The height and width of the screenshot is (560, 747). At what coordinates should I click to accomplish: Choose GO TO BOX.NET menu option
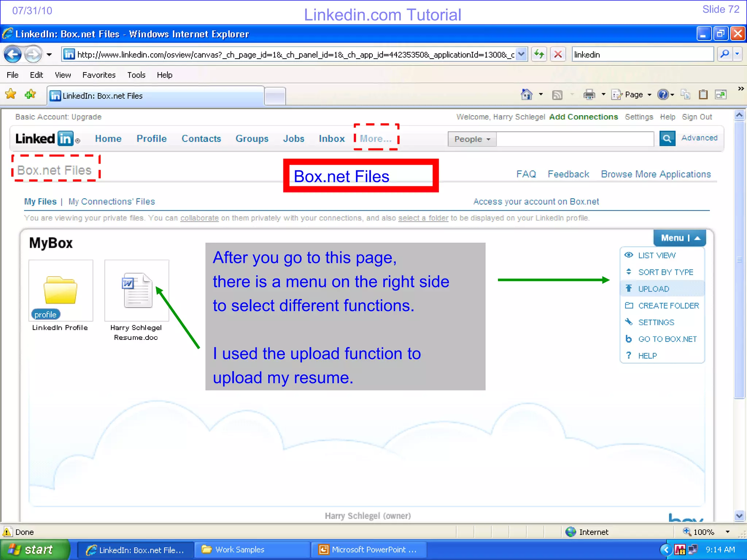click(x=662, y=339)
